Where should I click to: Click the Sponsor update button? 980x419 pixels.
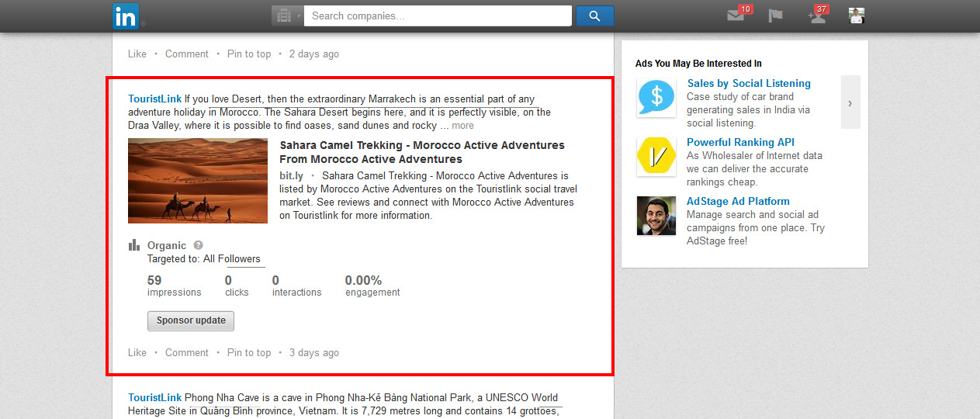click(191, 320)
